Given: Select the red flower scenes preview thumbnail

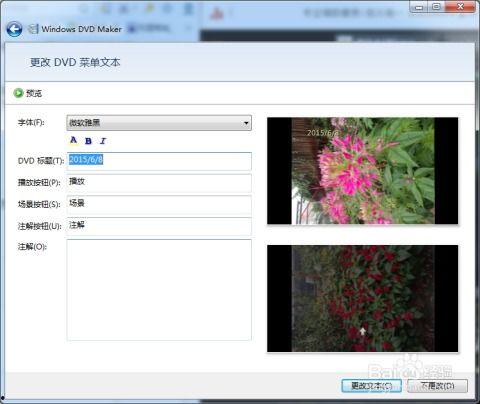Looking at the screenshot, I should tap(363, 298).
